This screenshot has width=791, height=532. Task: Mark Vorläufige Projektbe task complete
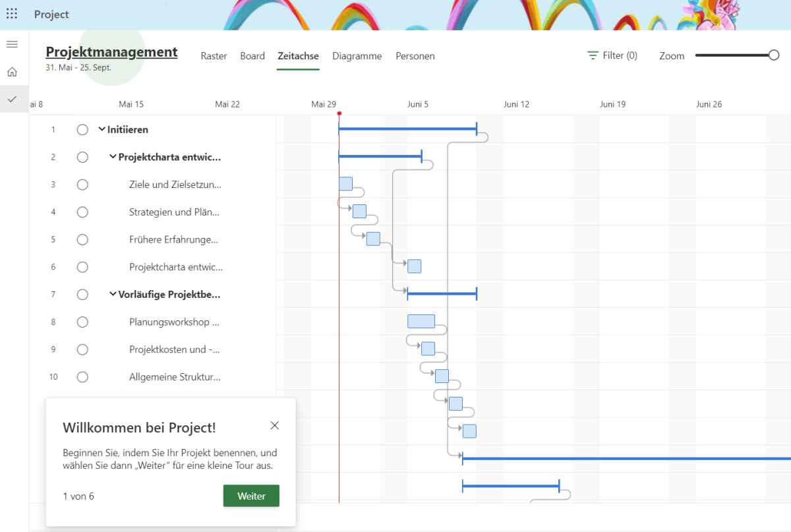pyautogui.click(x=82, y=295)
